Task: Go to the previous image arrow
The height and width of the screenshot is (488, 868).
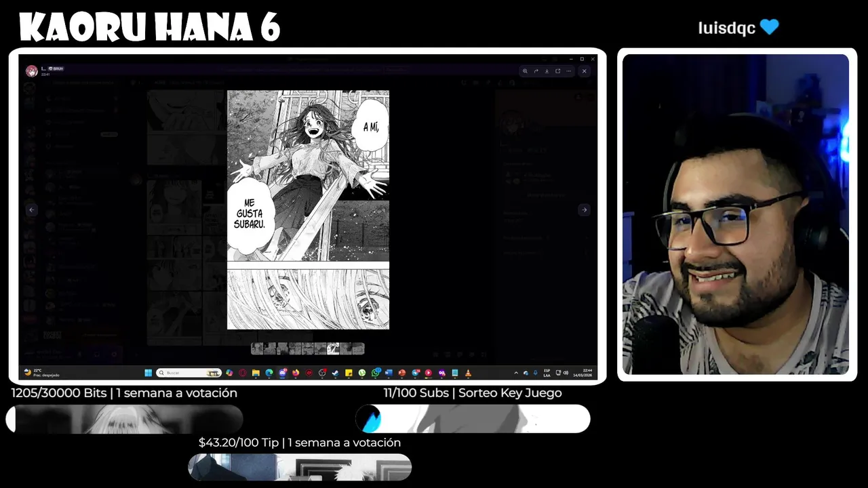Action: pos(31,210)
